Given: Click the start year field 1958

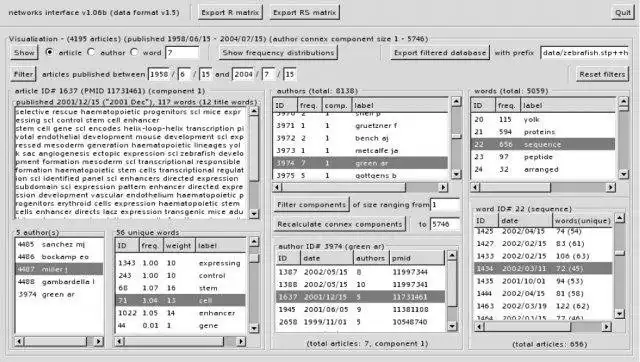Looking at the screenshot, I should 159,74.
